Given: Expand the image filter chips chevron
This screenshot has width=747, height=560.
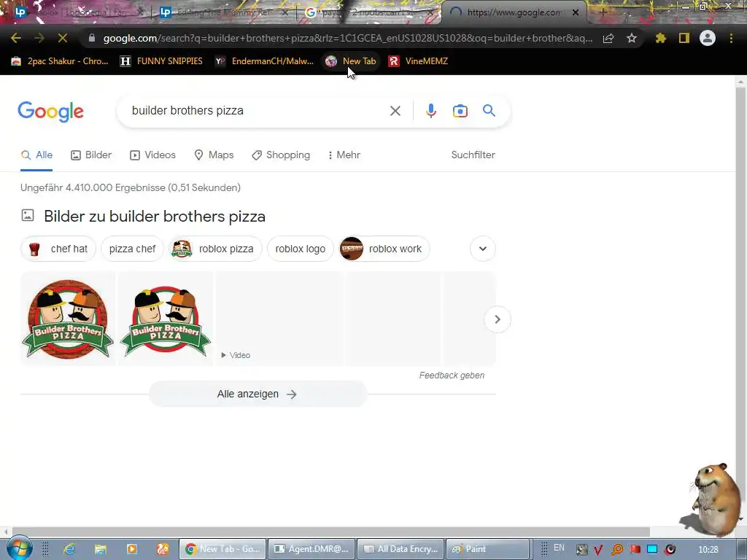Looking at the screenshot, I should (483, 249).
